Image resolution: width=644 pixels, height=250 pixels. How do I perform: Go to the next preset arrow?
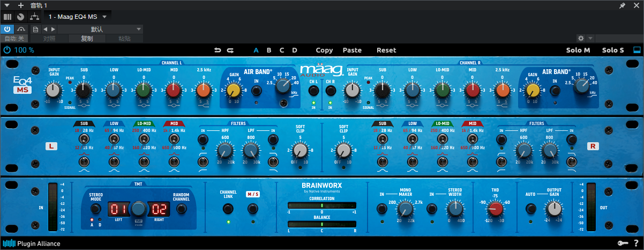pyautogui.click(x=53, y=29)
